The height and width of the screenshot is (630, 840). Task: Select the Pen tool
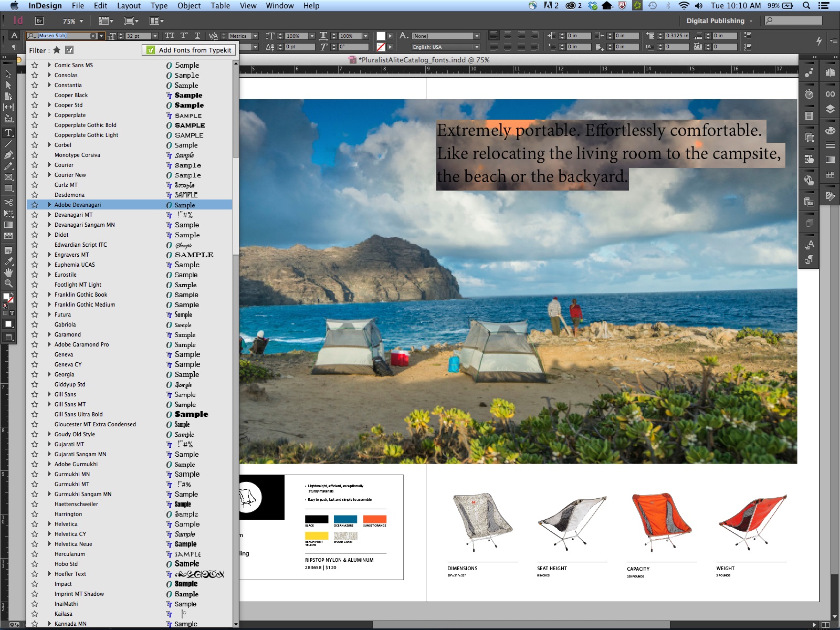(8, 155)
